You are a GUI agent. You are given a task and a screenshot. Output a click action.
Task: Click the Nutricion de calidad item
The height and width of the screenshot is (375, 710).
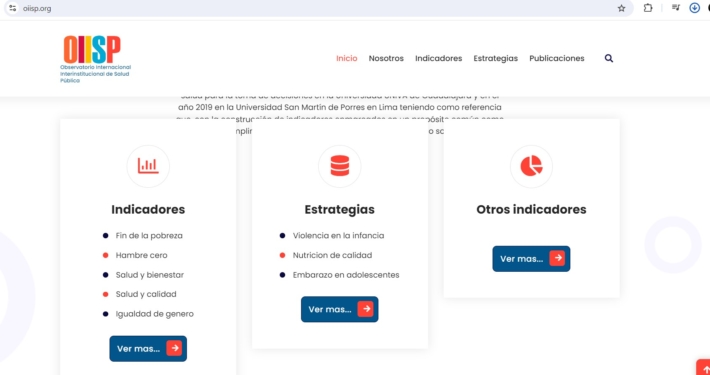[x=332, y=255]
